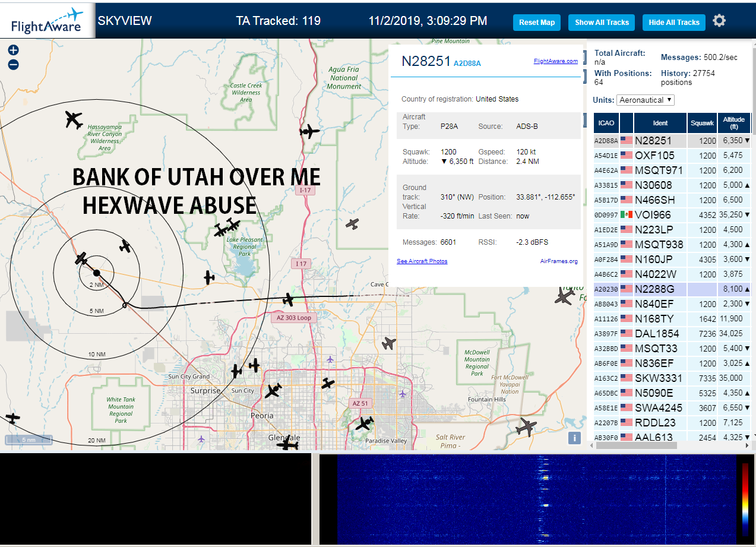Select the aircraft icon near Agua Fria National Monument
Viewport: 756px width, 547px height.
pyautogui.click(x=309, y=131)
